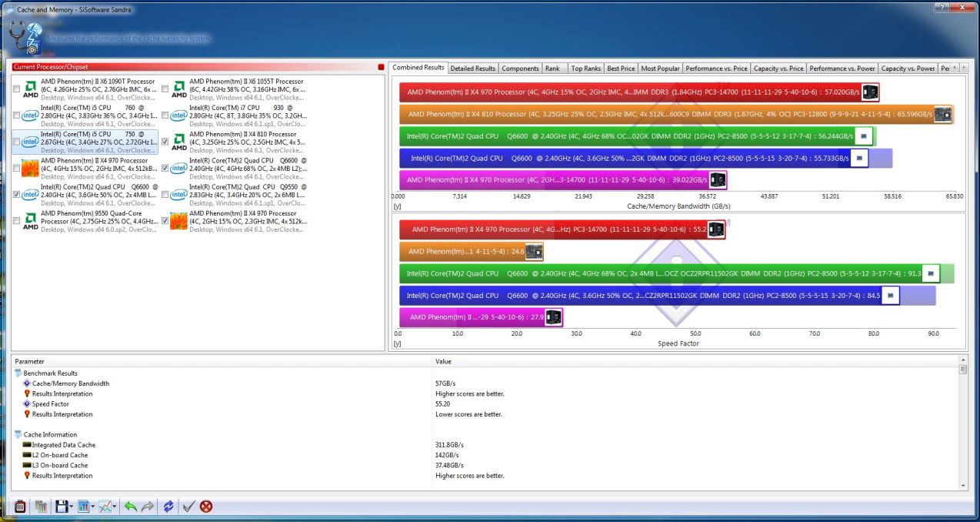Cancel with the red X icon
Viewport: 980px width, 522px height.
click(206, 507)
